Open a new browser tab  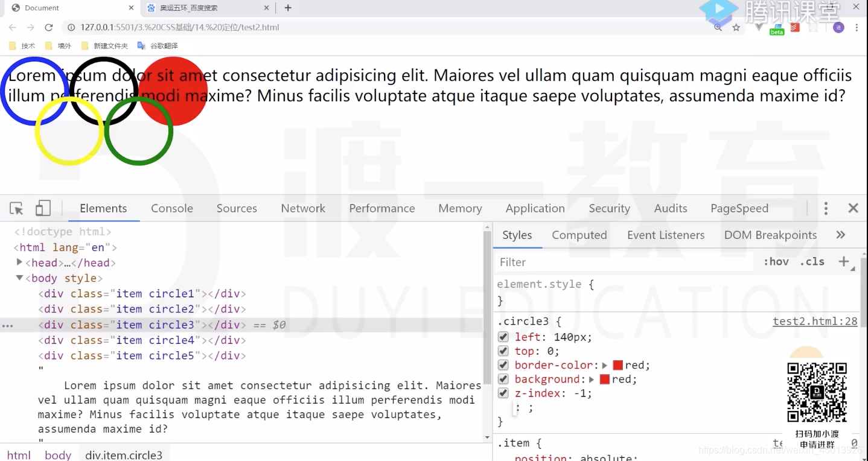(288, 8)
